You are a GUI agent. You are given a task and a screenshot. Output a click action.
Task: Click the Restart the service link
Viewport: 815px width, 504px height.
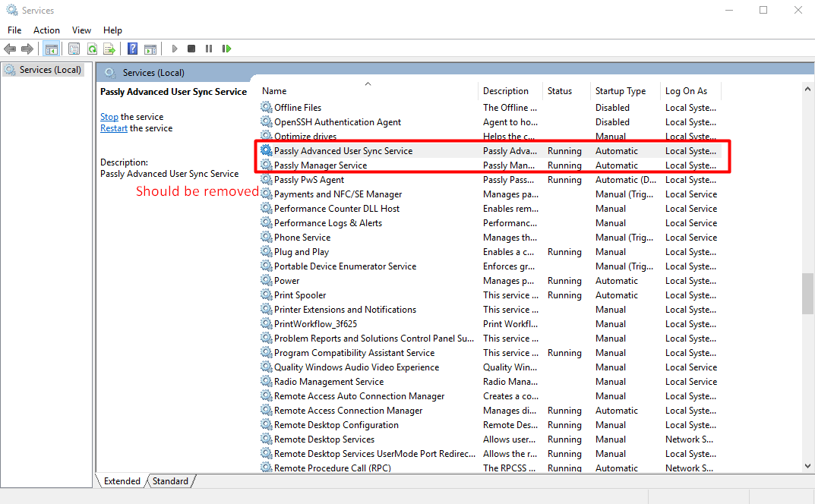114,128
